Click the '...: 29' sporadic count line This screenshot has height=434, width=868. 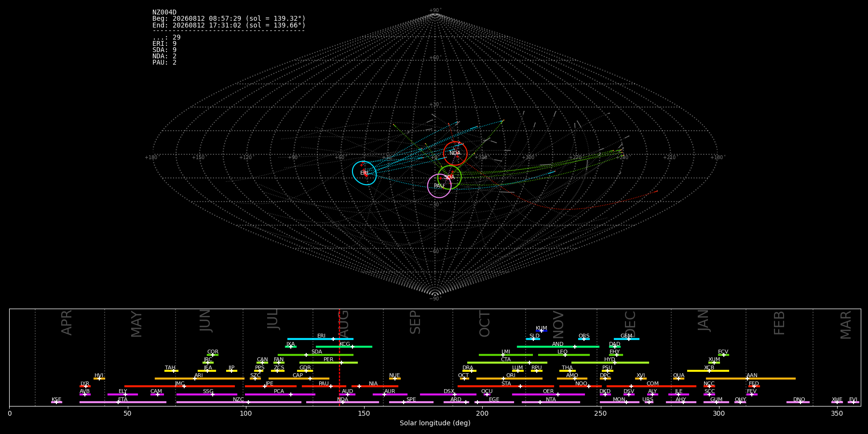(166, 38)
